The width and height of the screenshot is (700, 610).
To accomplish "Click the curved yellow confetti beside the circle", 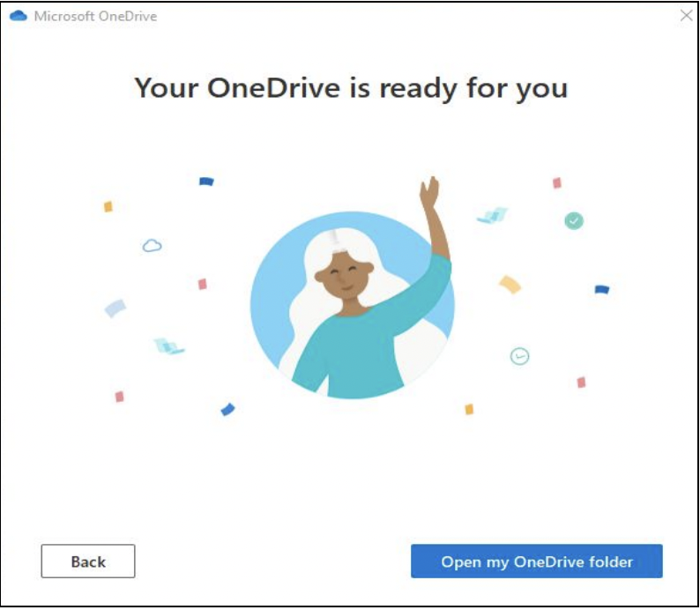I will [x=510, y=284].
